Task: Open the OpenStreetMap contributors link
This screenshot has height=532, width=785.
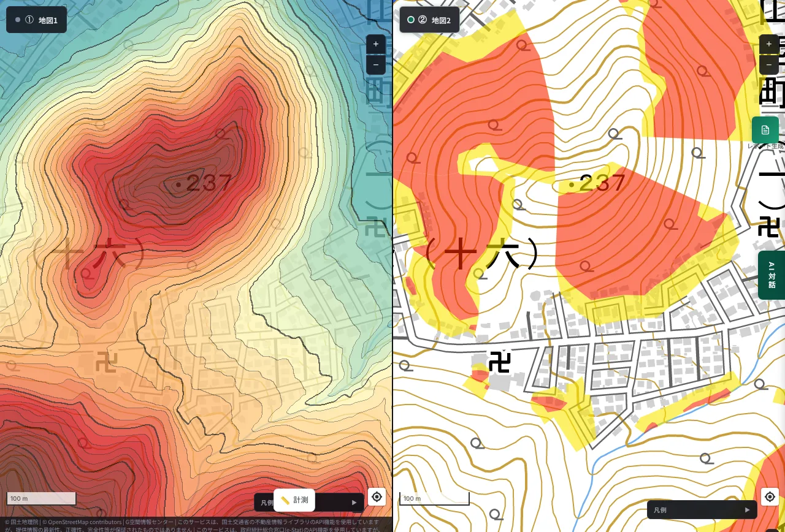Action: pyautogui.click(x=82, y=522)
